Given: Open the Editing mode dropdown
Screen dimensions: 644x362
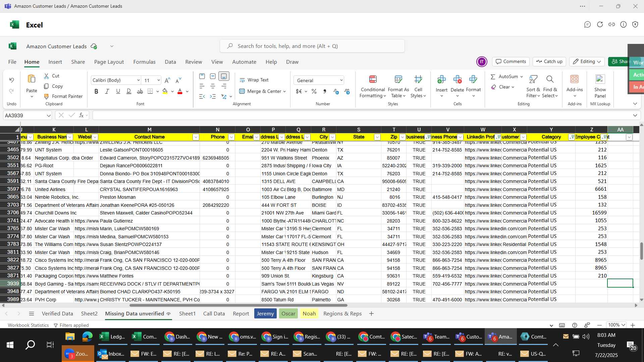Looking at the screenshot, I should [587, 62].
